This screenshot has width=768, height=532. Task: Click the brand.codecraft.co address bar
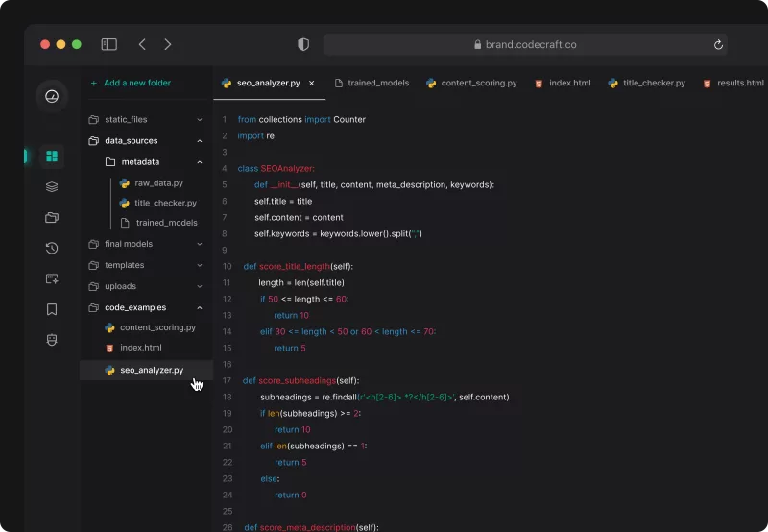point(524,45)
